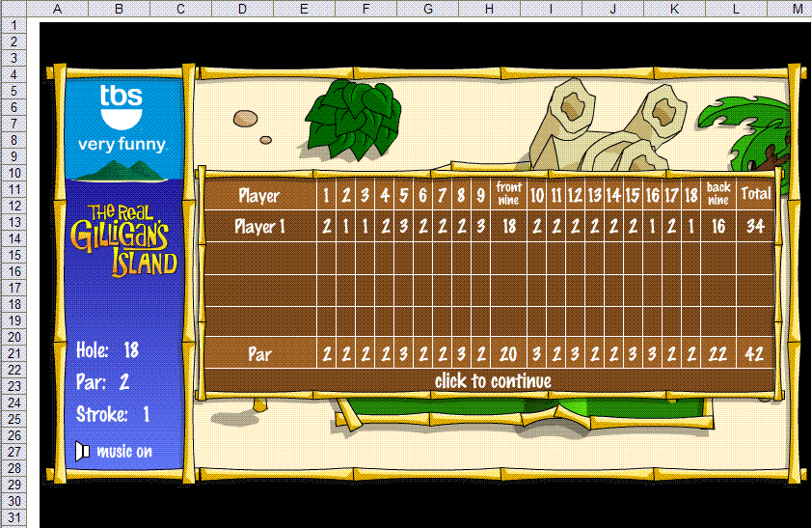Select spreadsheet row 20 header
812x528 pixels.
click(14, 337)
